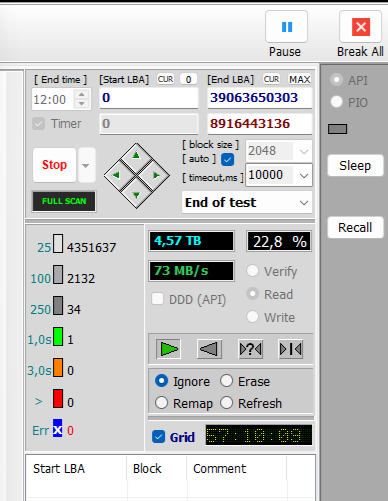The width and height of the screenshot is (388, 501).
Task: Click the current LBA field showing 8916443136
Action: coord(260,124)
